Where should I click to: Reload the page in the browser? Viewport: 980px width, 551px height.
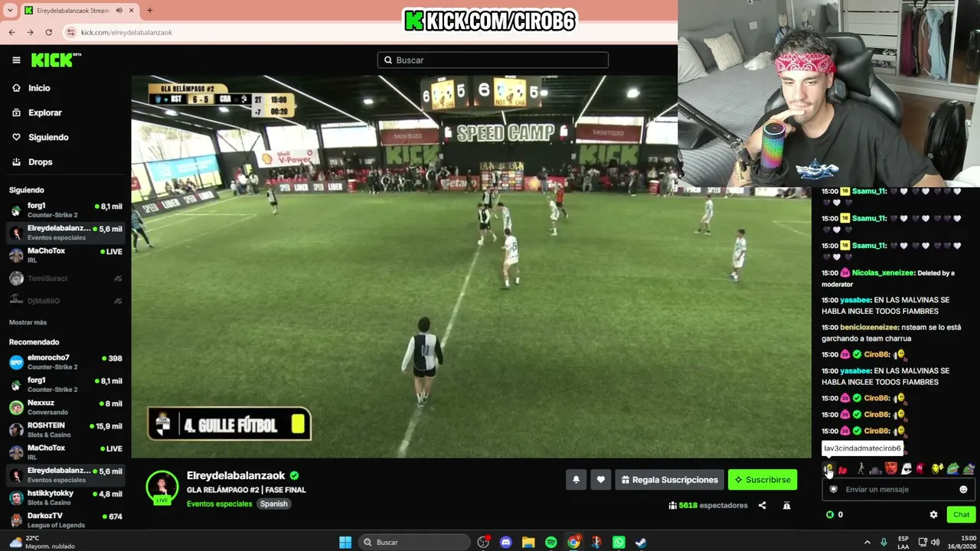[x=48, y=32]
